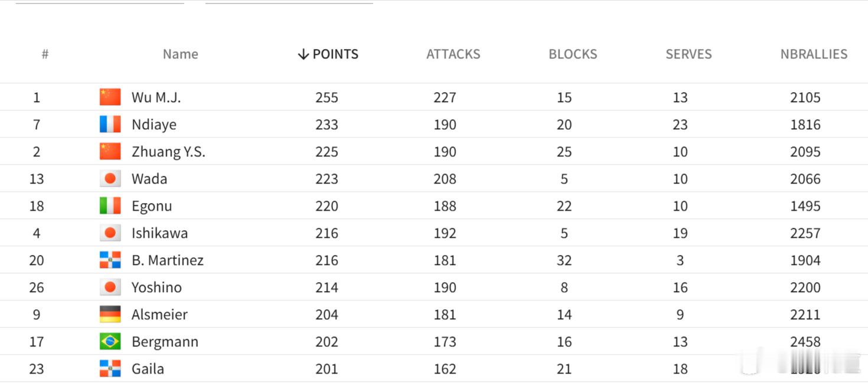Click the down arrow sort indicator on POINTS

303,54
